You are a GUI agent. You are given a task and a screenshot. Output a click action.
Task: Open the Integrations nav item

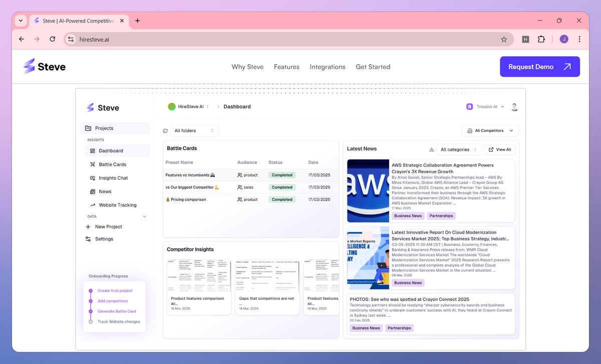[x=328, y=67]
